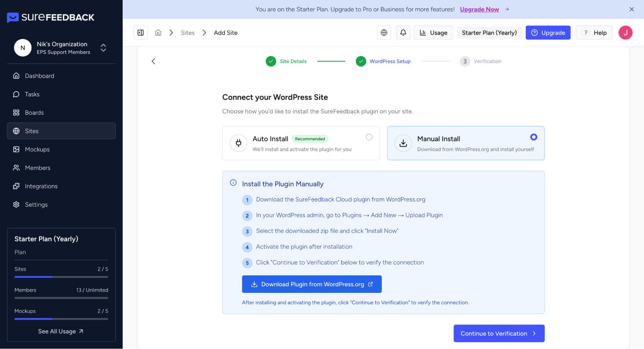Collapse the sidebar panel icon

pos(140,33)
